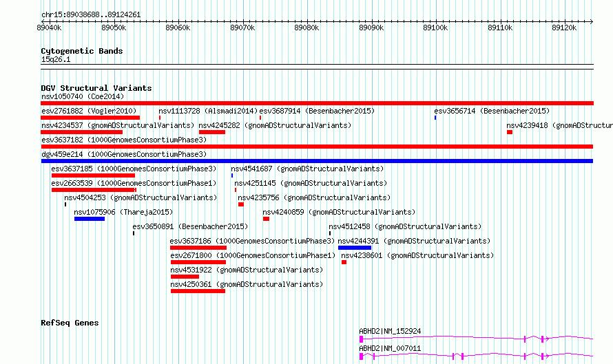Click the 15q26.1 band label
This screenshot has width=613, height=364.
56,59
